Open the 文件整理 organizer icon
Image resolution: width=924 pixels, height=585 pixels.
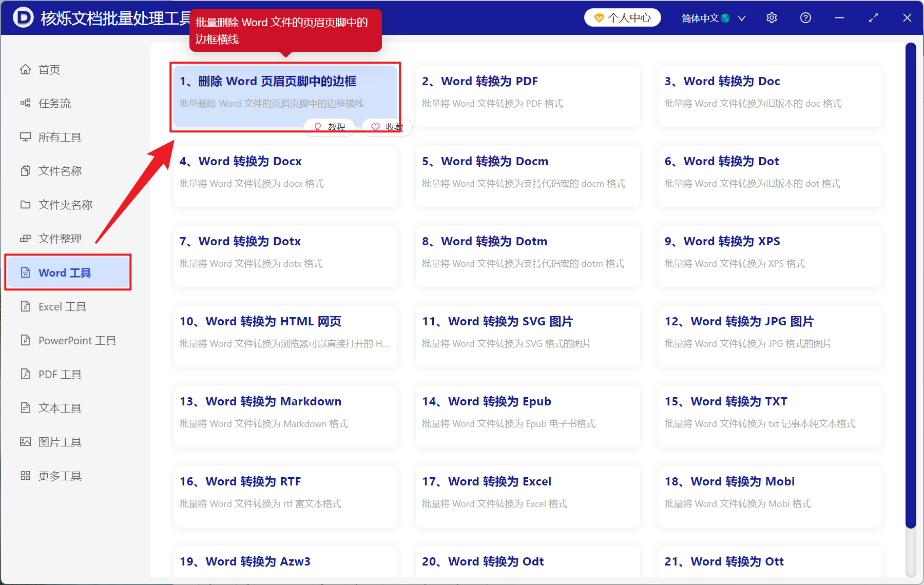click(x=26, y=238)
